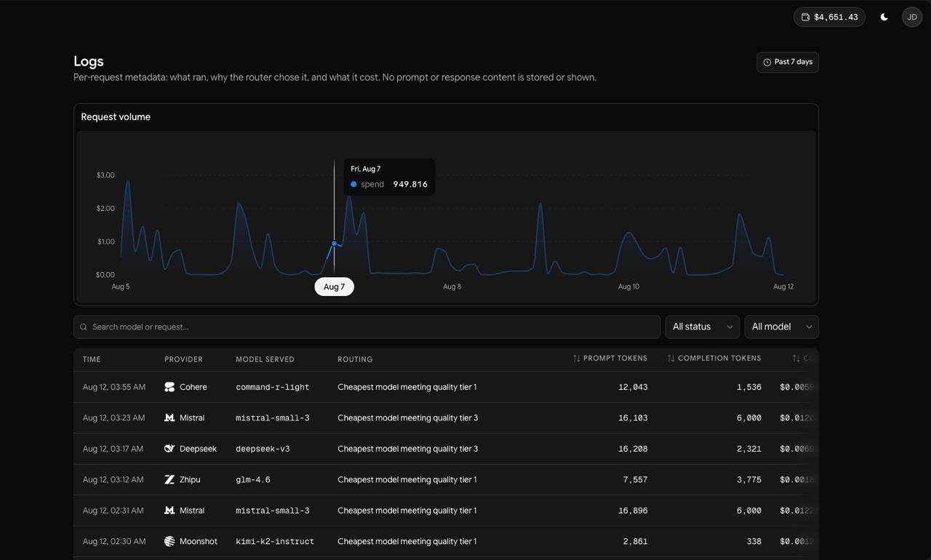Click Aug 5 axis label on chart
Image resolution: width=931 pixels, height=560 pixels.
point(121,287)
